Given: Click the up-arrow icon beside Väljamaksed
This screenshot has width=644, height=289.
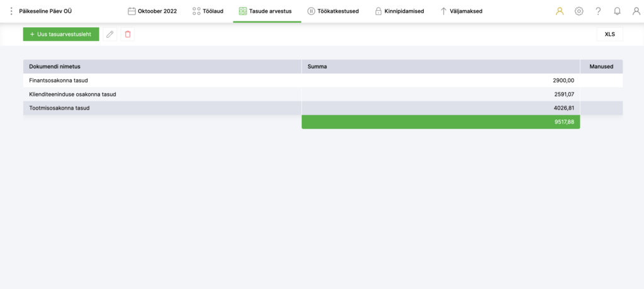Looking at the screenshot, I should point(443,11).
